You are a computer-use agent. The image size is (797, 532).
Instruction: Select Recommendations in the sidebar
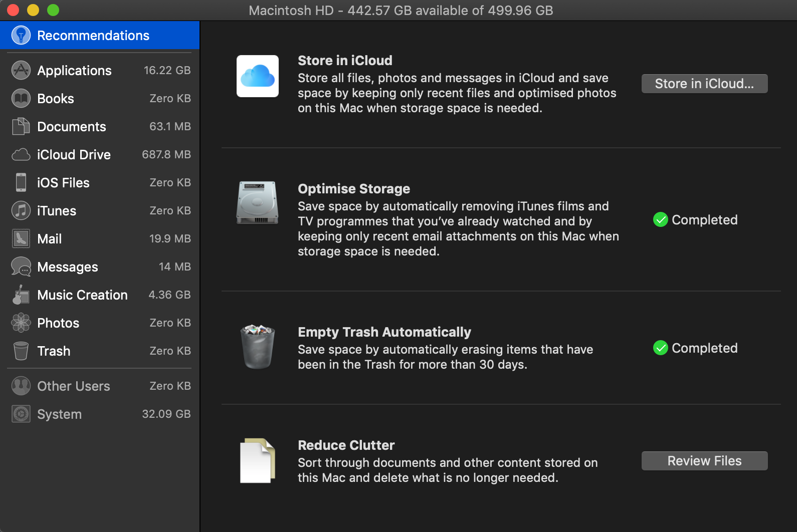click(100, 35)
